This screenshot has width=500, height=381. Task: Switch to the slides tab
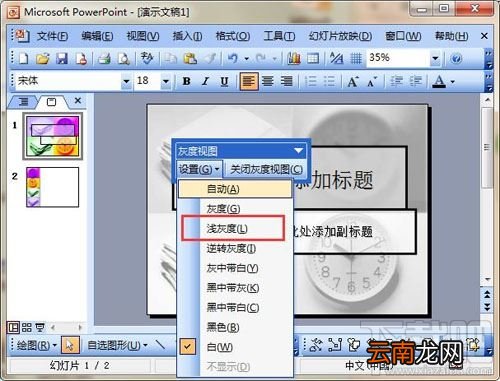pos(52,102)
